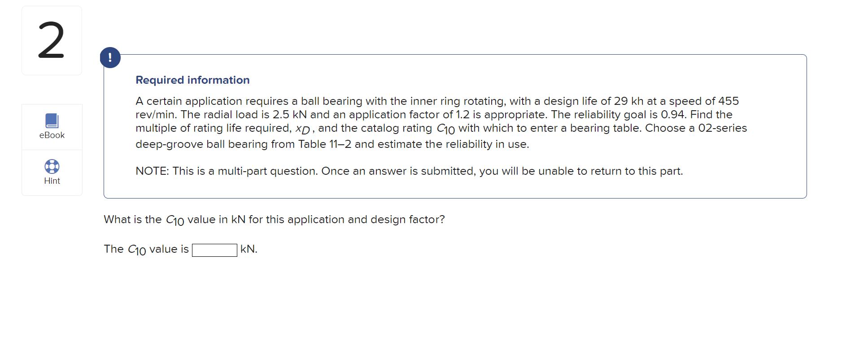Image resolution: width=868 pixels, height=363 pixels.
Task: Click the Hint lifebuoy icon
Action: tap(52, 166)
